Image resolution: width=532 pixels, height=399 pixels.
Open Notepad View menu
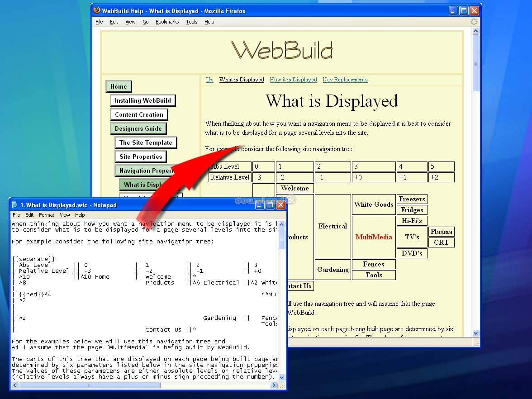(65, 215)
